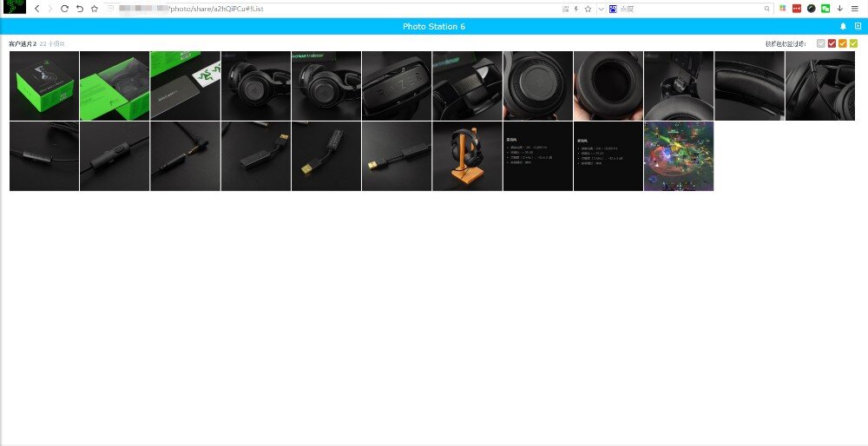The width and height of the screenshot is (868, 446).
Task: Open the notifications bell in Photo Station
Action: point(843,27)
